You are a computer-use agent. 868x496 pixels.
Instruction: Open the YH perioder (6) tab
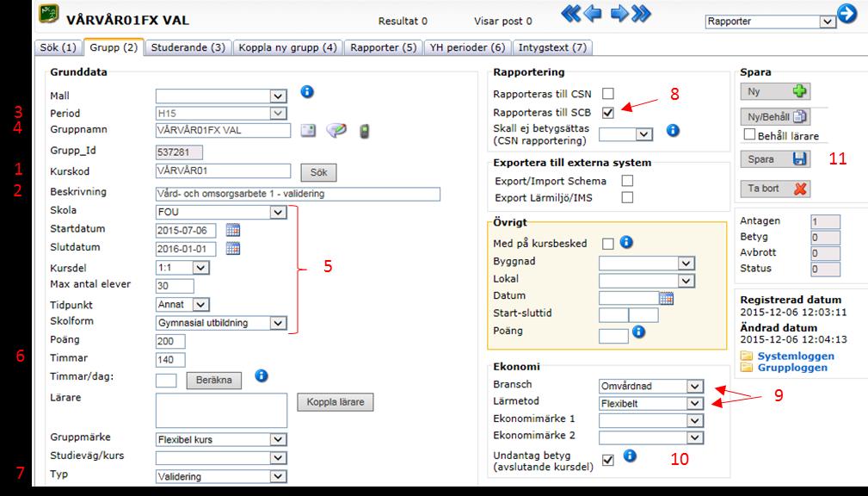tap(468, 47)
